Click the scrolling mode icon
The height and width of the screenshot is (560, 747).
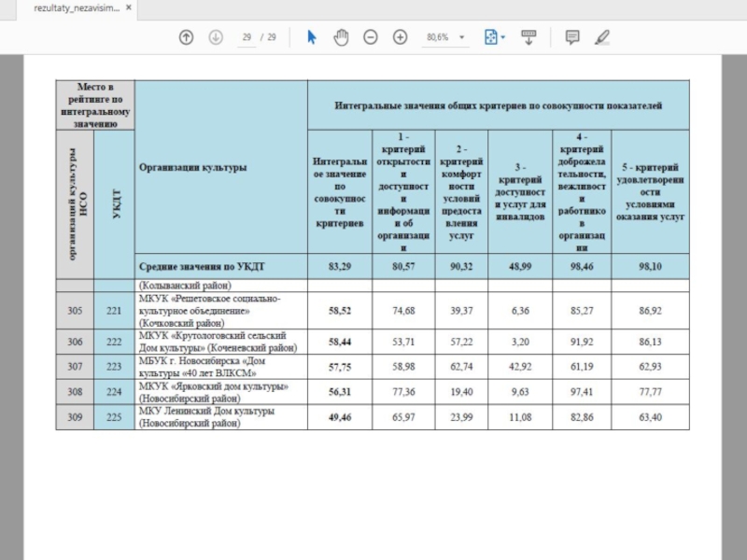pyautogui.click(x=529, y=37)
